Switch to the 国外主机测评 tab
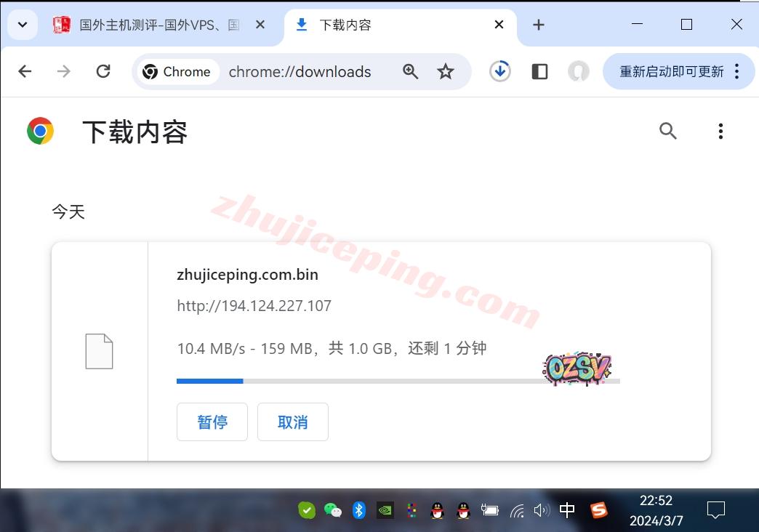This screenshot has width=759, height=532. pos(158,25)
